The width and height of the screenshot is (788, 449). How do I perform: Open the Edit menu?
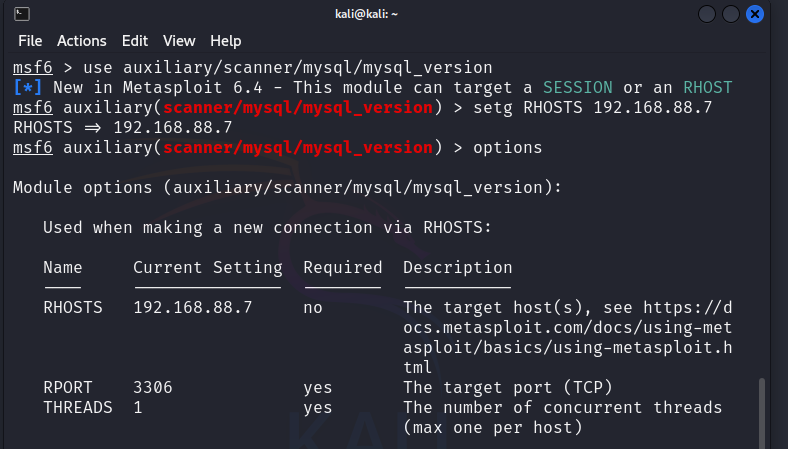click(x=134, y=41)
